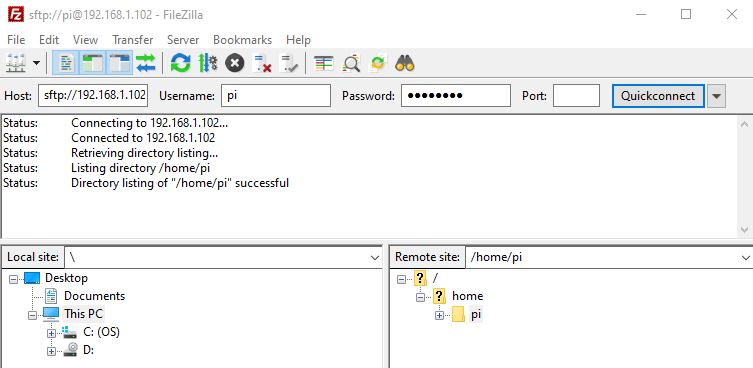Click the Password input field
The width and height of the screenshot is (753, 368).
456,96
